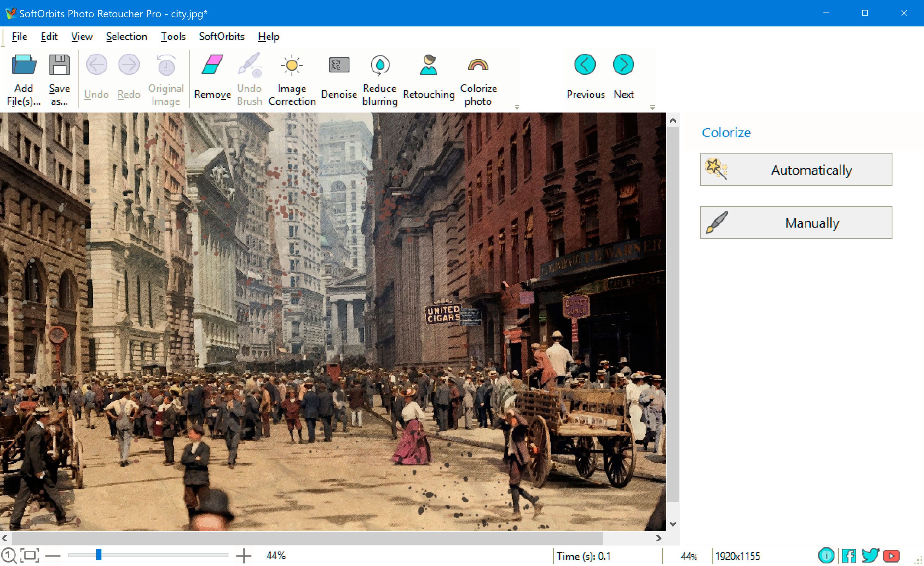Open the View menu
Viewport: 924px width, 566px height.
pyautogui.click(x=82, y=37)
